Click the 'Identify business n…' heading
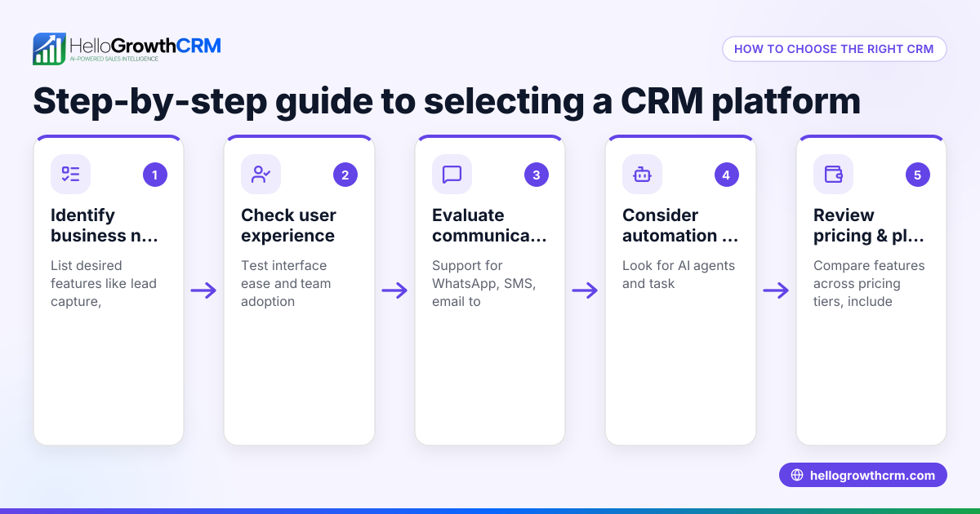Image resolution: width=980 pixels, height=514 pixels. click(x=105, y=225)
